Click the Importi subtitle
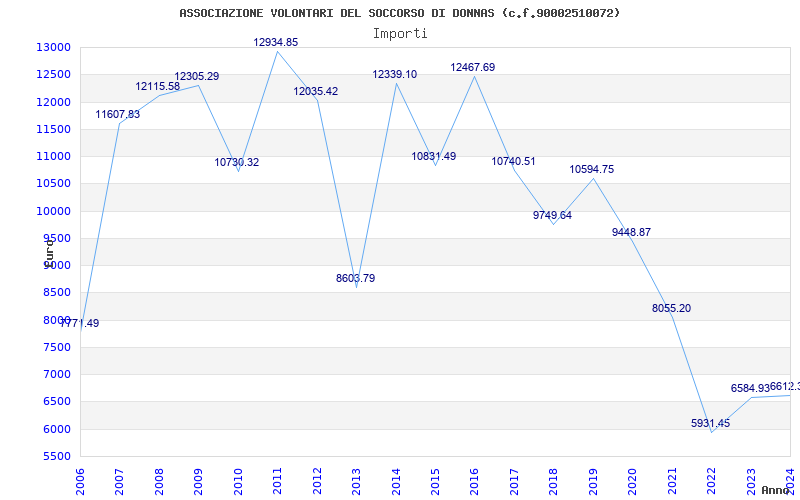 [x=400, y=34]
